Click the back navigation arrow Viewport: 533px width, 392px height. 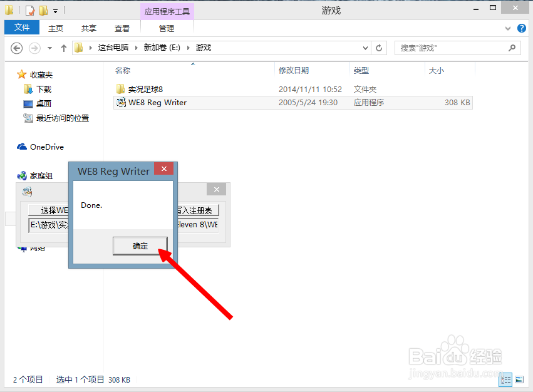click(16, 48)
